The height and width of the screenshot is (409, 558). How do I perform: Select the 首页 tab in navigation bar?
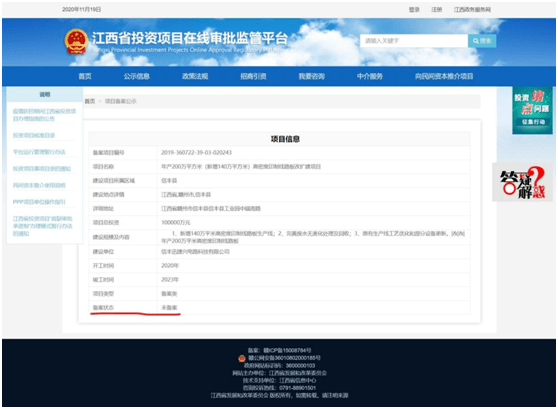click(x=85, y=76)
